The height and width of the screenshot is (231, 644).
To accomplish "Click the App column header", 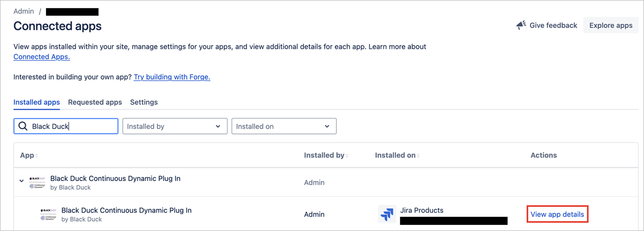I will coord(27,155).
